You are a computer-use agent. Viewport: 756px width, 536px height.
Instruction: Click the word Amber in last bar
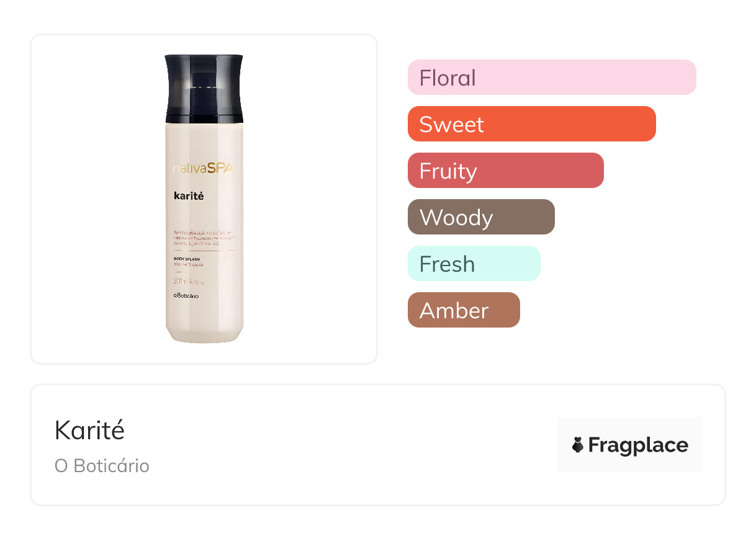pyautogui.click(x=454, y=311)
